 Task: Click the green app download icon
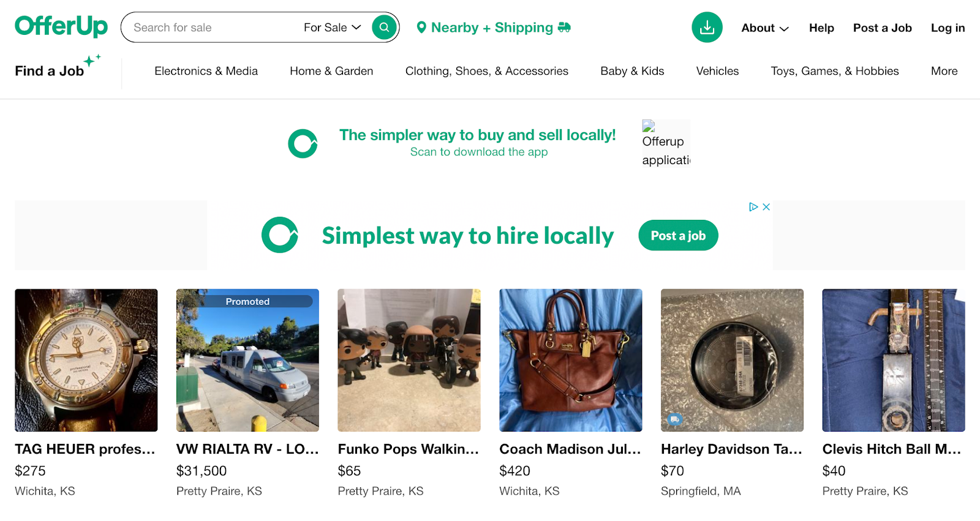point(707,27)
